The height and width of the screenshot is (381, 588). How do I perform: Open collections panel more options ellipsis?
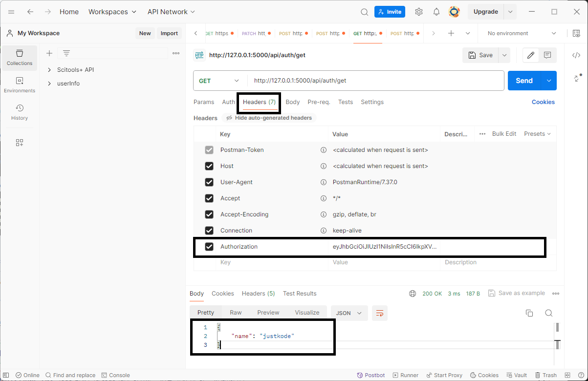click(176, 53)
